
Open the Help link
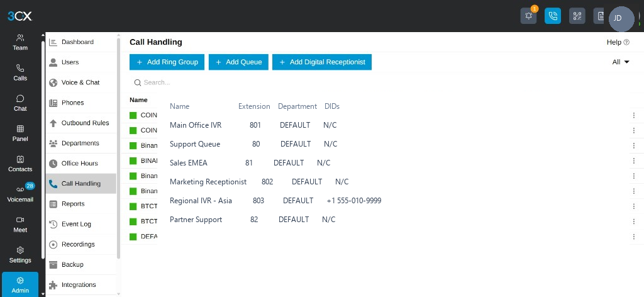click(618, 42)
